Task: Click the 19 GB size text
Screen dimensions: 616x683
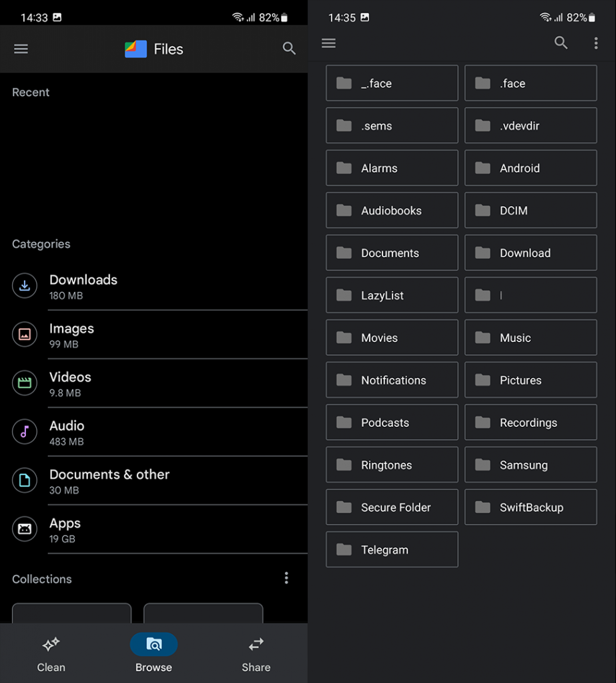Action: pyautogui.click(x=62, y=539)
